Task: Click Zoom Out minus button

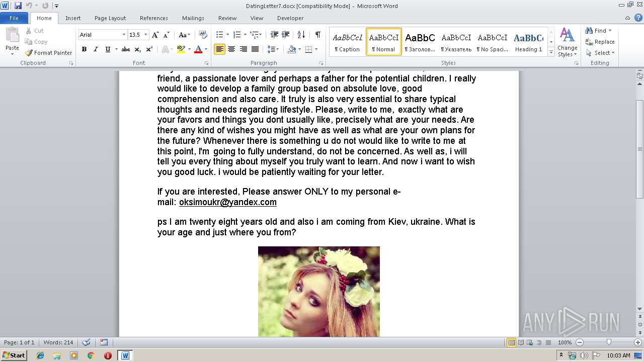Action: 580,342
